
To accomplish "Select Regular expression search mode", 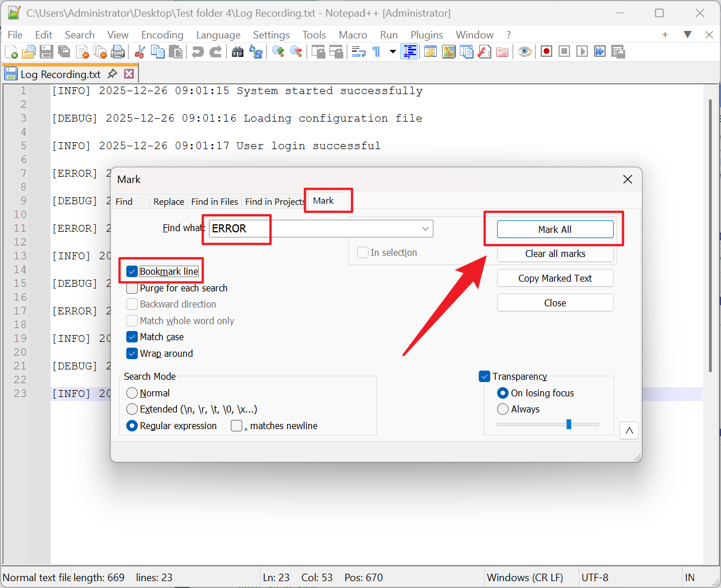I will (132, 426).
